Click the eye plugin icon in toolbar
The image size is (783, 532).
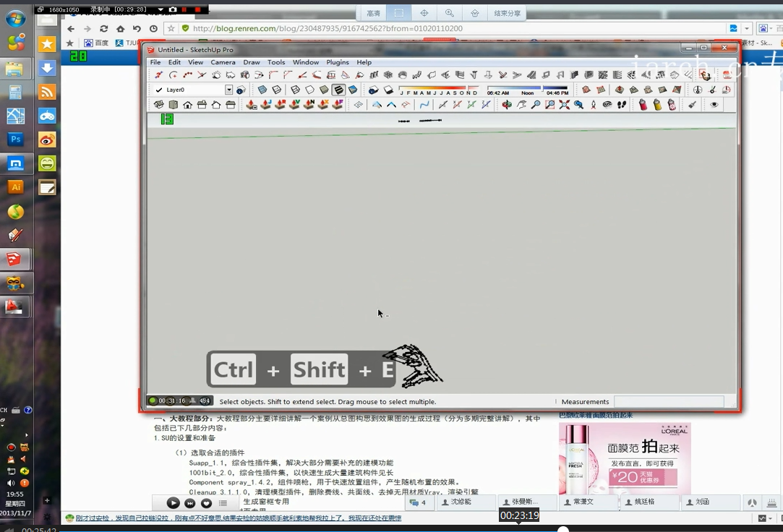714,105
